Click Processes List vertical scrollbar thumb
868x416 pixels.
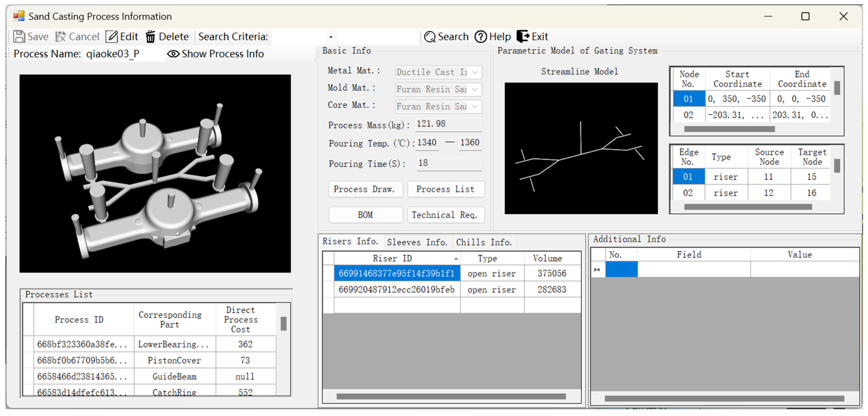tap(283, 324)
